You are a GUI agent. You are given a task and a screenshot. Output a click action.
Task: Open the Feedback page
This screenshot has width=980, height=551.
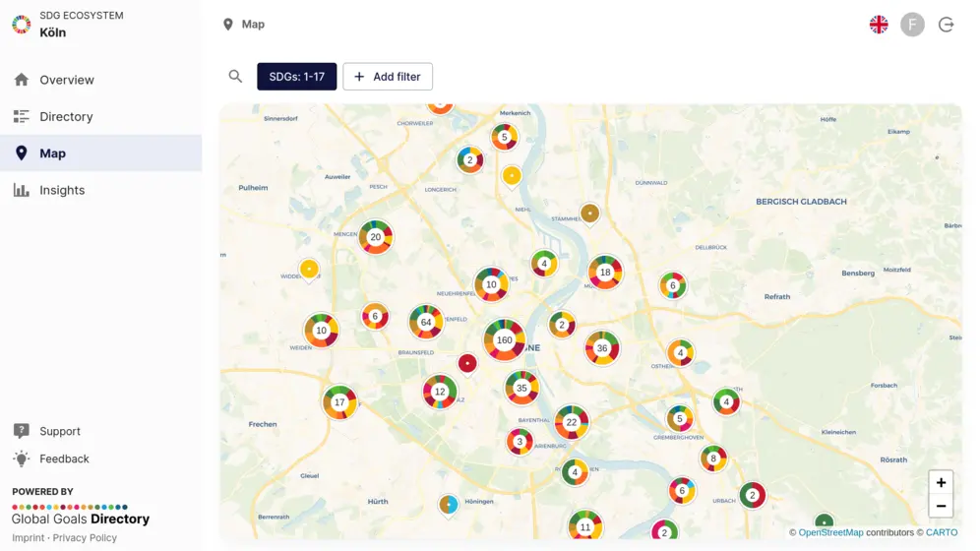[100, 459]
